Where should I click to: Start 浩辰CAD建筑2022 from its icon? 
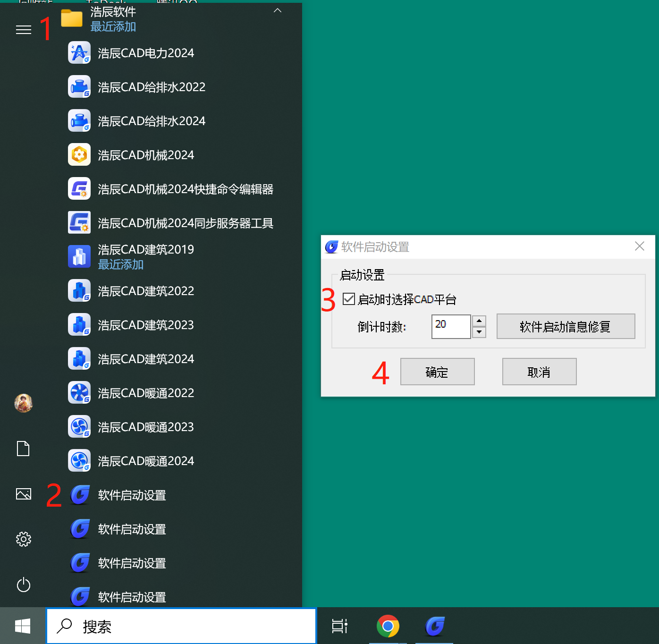point(79,291)
